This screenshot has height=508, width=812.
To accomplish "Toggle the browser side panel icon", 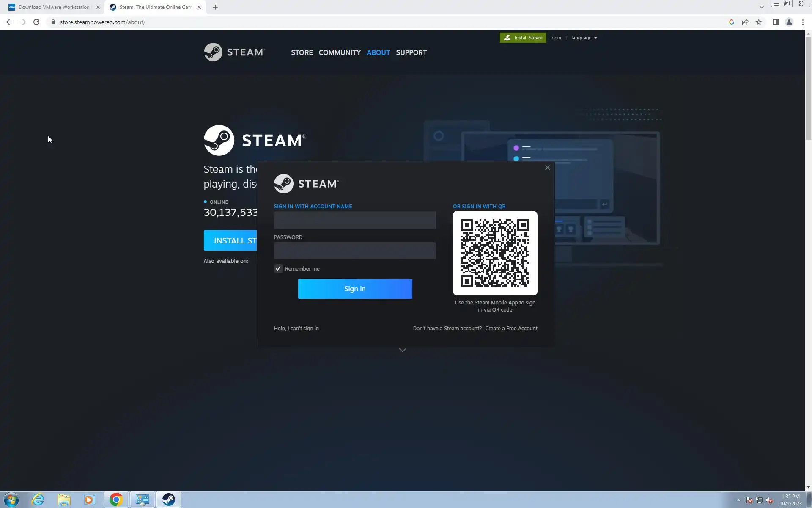I will (775, 22).
